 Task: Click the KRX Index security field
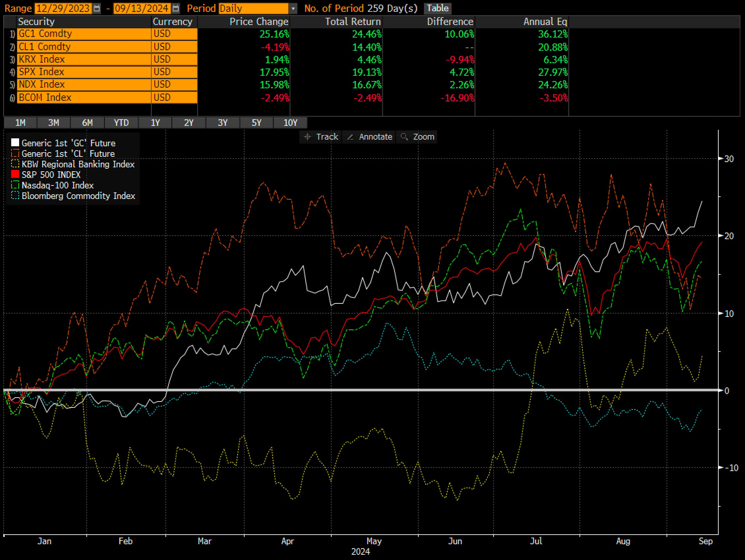pyautogui.click(x=84, y=59)
